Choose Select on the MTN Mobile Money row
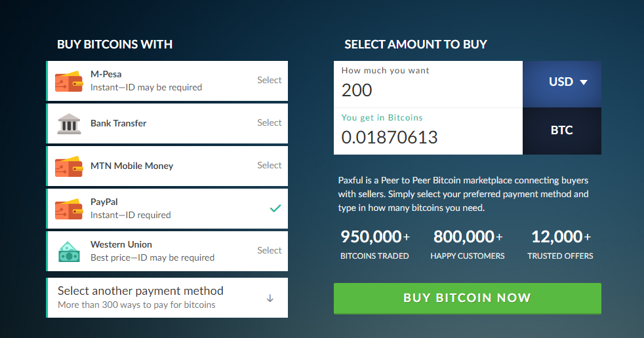This screenshot has height=338, width=644. (x=270, y=165)
